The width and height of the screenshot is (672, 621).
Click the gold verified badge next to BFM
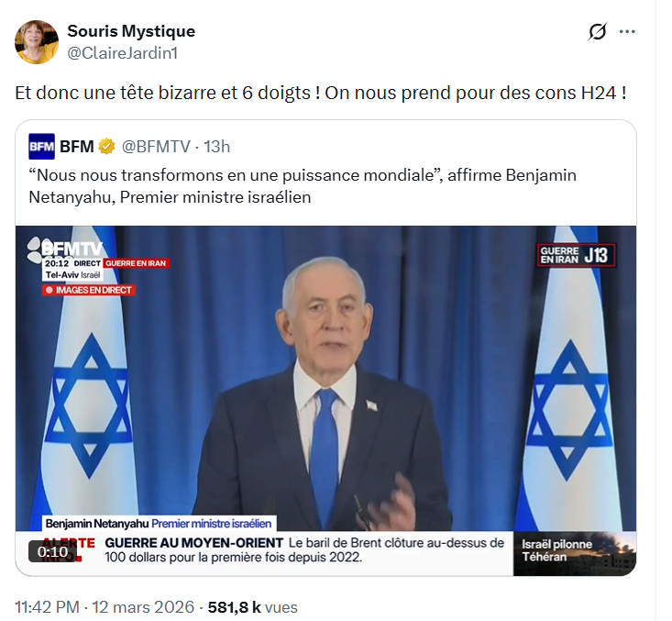tap(106, 146)
